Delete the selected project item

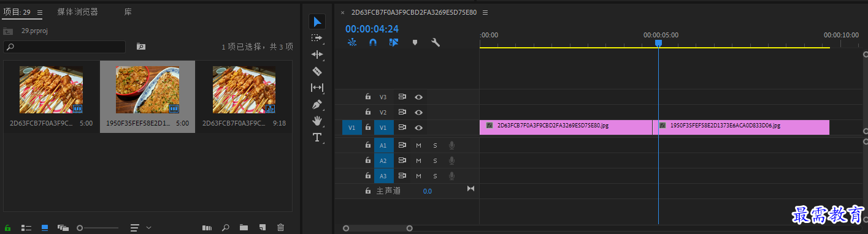[x=280, y=227]
